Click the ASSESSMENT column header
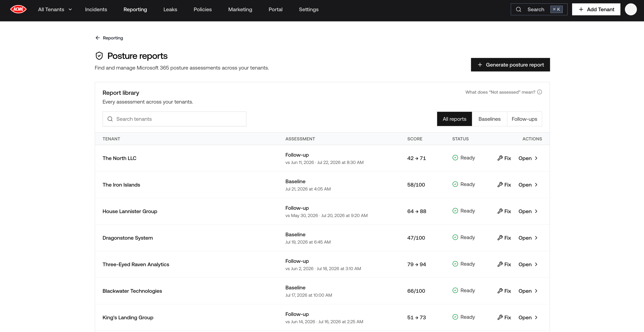 tap(300, 139)
